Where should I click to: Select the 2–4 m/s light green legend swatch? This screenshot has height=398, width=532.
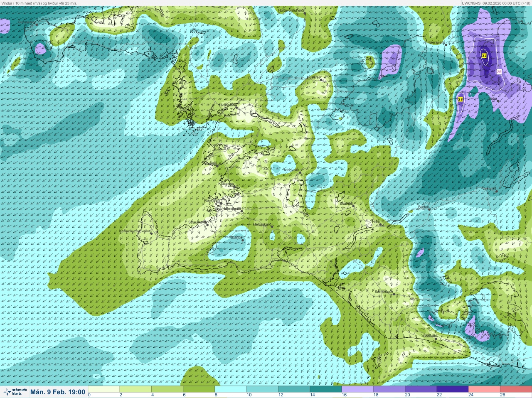click(x=135, y=389)
